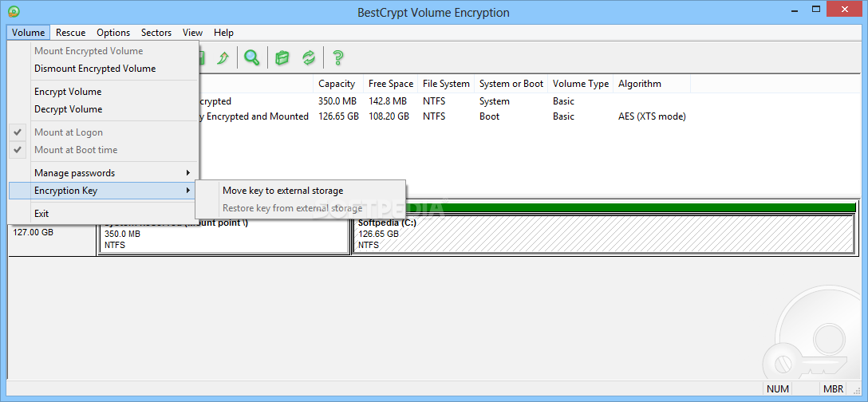Open the View menu
The width and height of the screenshot is (868, 402).
[192, 33]
